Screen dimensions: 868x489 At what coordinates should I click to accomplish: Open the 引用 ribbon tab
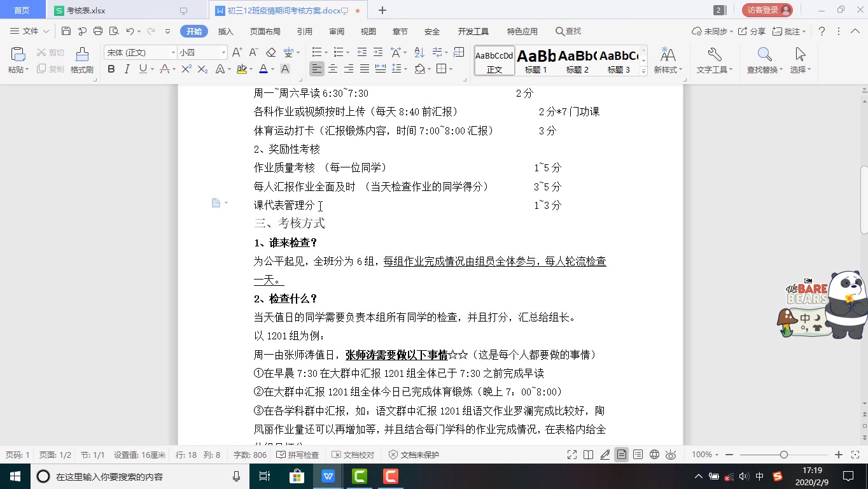click(x=305, y=31)
